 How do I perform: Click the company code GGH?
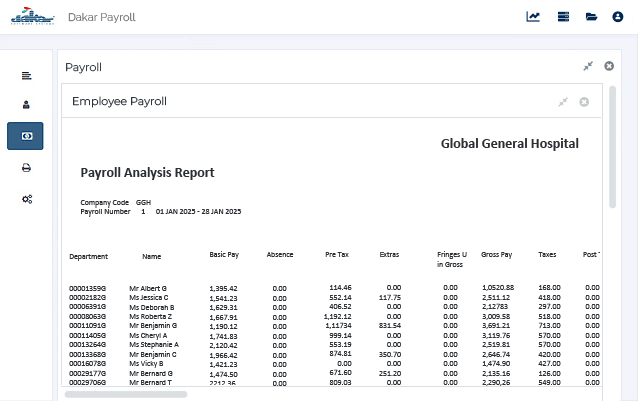coord(143,203)
